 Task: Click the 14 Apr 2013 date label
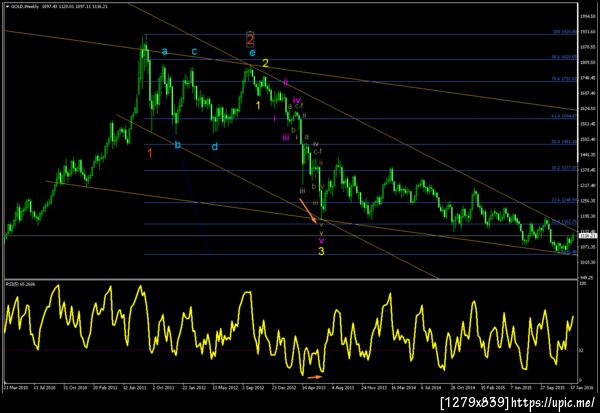pyautogui.click(x=313, y=387)
